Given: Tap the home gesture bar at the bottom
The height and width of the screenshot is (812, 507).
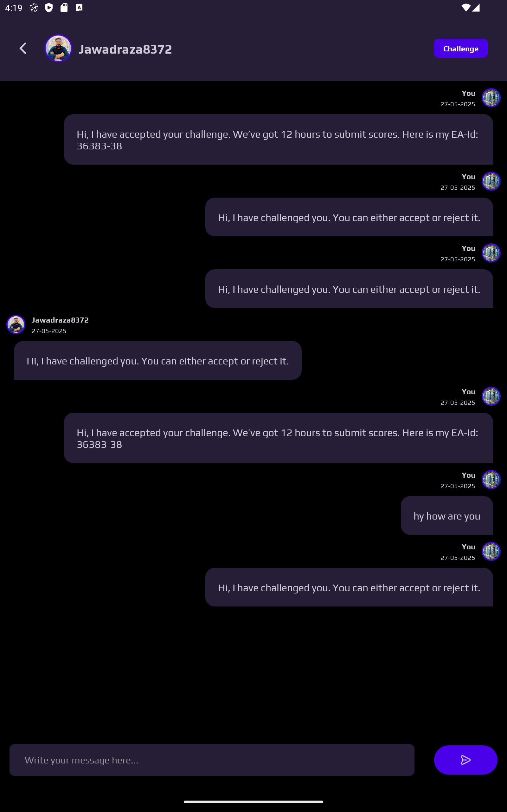Looking at the screenshot, I should 253,802.
